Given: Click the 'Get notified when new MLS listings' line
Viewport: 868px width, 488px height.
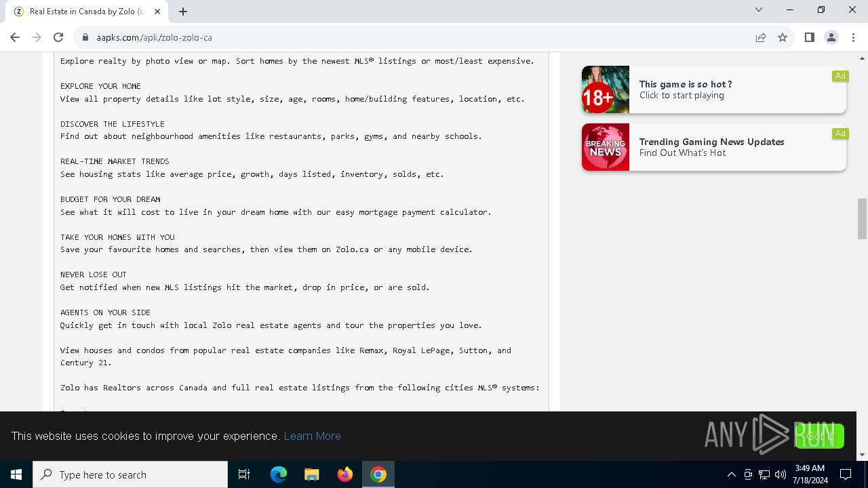Looking at the screenshot, I should tap(245, 287).
